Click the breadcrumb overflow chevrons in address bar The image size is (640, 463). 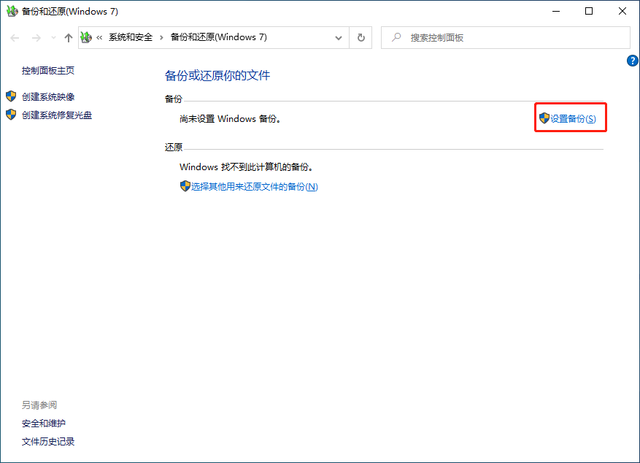tap(99, 38)
